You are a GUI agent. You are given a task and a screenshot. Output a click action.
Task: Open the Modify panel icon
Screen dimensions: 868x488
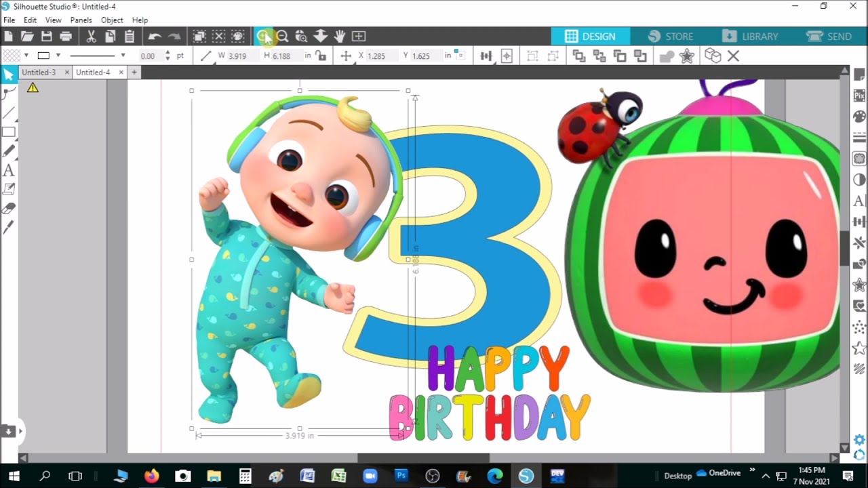[x=859, y=264]
